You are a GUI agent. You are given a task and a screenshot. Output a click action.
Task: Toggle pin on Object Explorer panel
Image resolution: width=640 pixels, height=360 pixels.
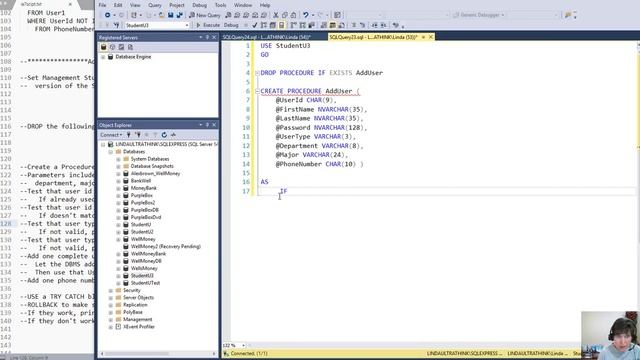coord(207,125)
